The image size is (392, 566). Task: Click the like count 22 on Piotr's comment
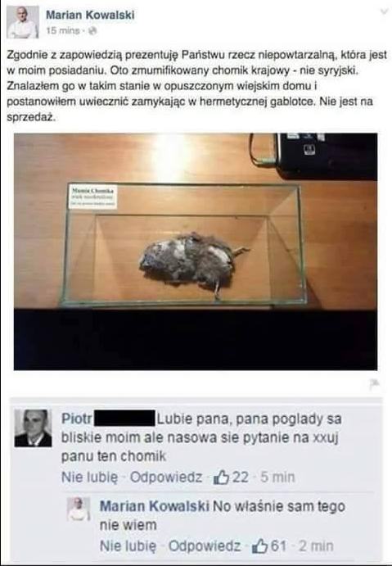[x=240, y=477]
